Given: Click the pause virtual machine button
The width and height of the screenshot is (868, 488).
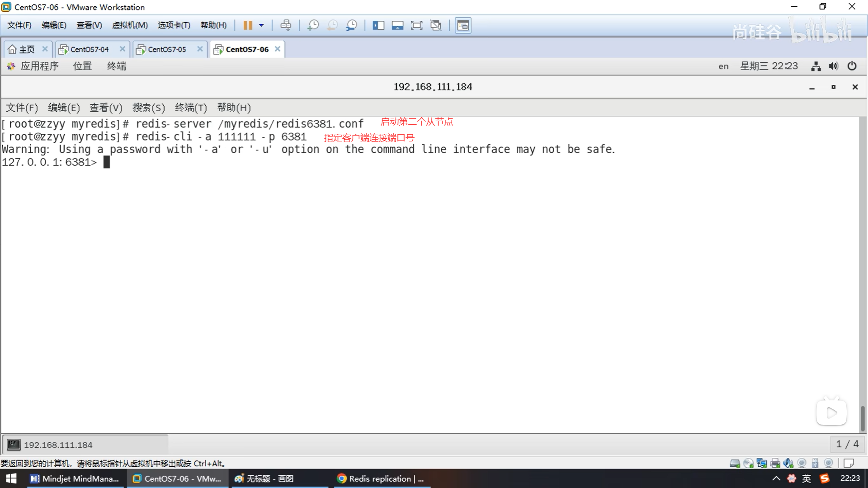Looking at the screenshot, I should click(x=248, y=25).
